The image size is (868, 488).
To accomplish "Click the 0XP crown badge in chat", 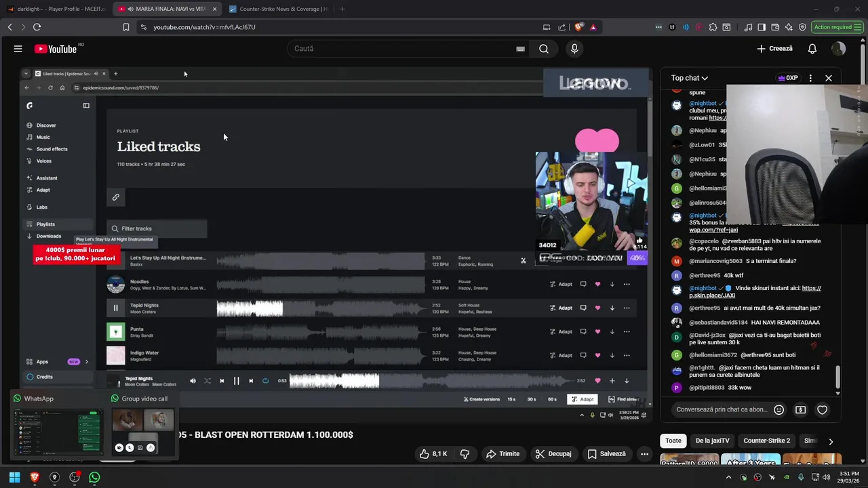I will pyautogui.click(x=787, y=78).
